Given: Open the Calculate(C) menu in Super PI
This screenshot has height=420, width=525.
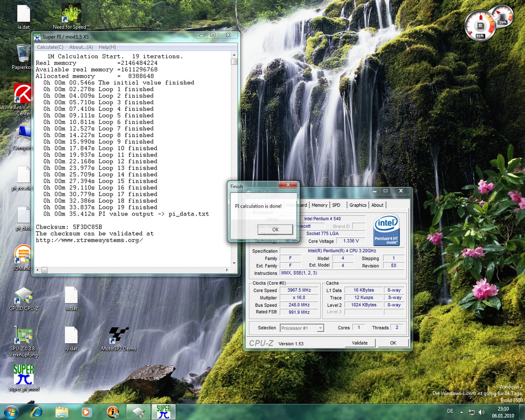Looking at the screenshot, I should pos(50,47).
